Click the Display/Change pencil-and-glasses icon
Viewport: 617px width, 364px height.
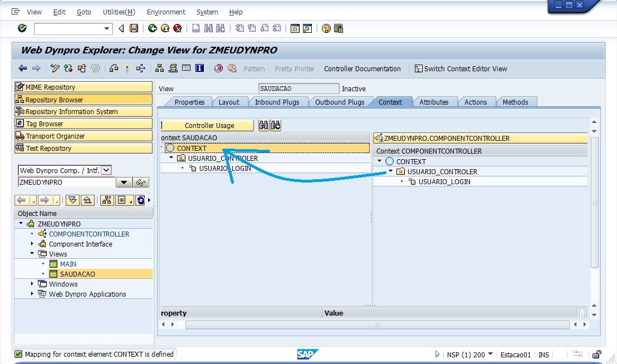click(55, 68)
